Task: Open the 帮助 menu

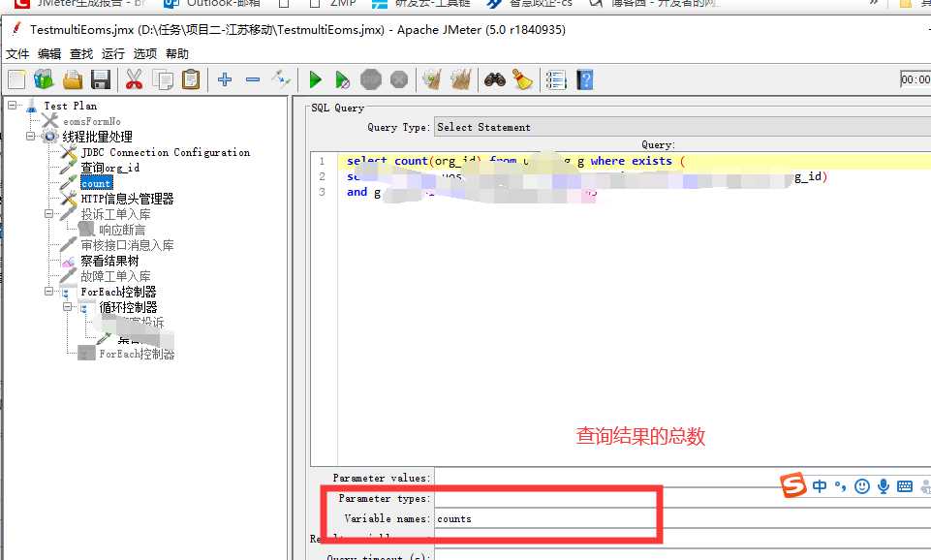Action: coord(177,54)
